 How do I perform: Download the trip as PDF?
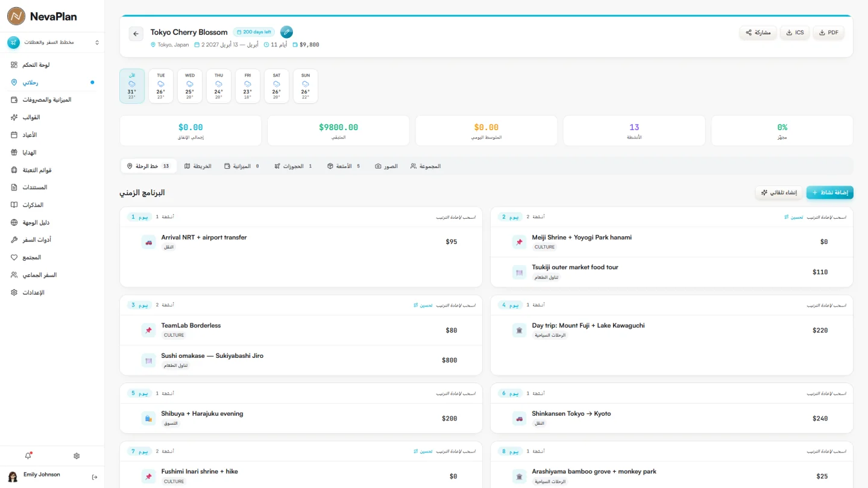pyautogui.click(x=829, y=33)
